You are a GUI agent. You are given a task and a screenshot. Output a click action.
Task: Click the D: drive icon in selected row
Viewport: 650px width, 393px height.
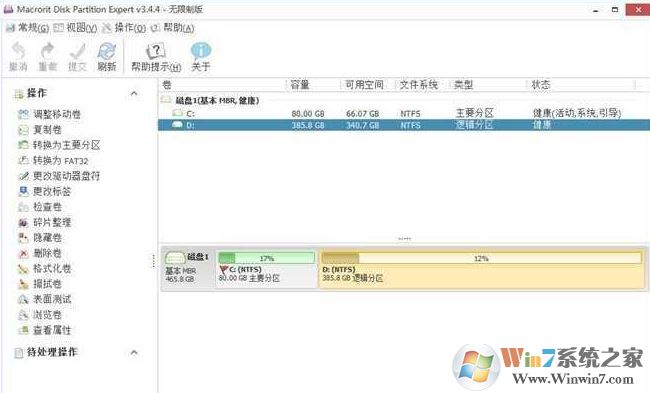point(177,125)
